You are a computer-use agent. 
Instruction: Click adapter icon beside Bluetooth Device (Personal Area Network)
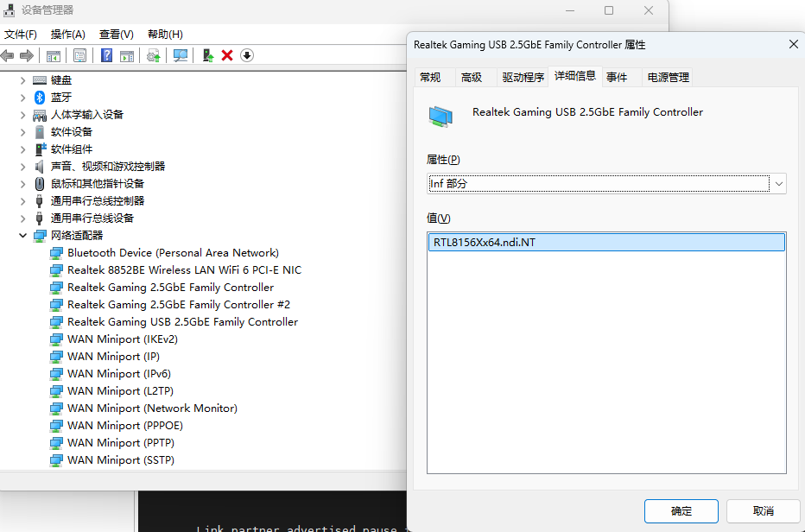click(x=56, y=253)
